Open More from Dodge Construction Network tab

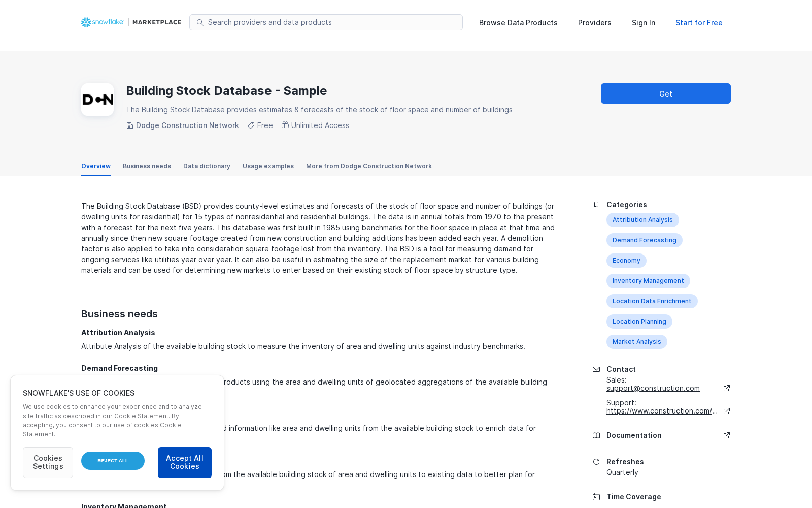pyautogui.click(x=369, y=166)
